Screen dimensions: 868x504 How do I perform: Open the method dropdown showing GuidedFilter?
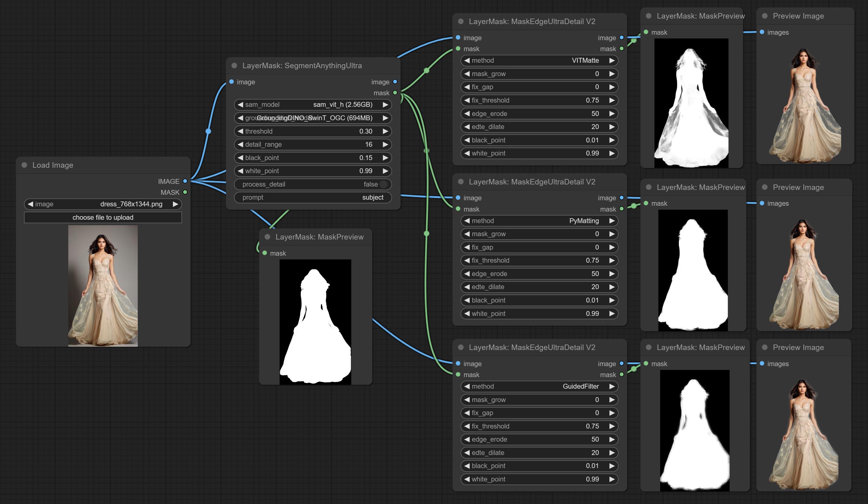pyautogui.click(x=539, y=386)
